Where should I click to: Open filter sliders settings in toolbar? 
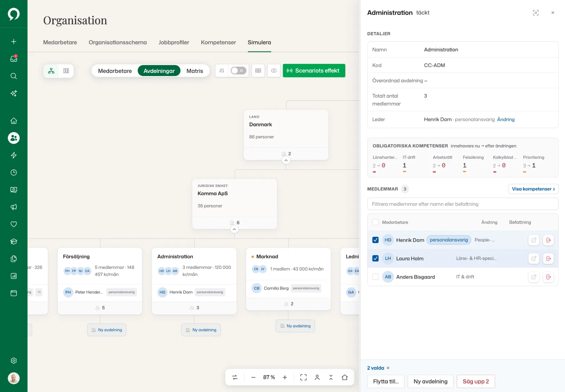(222, 71)
